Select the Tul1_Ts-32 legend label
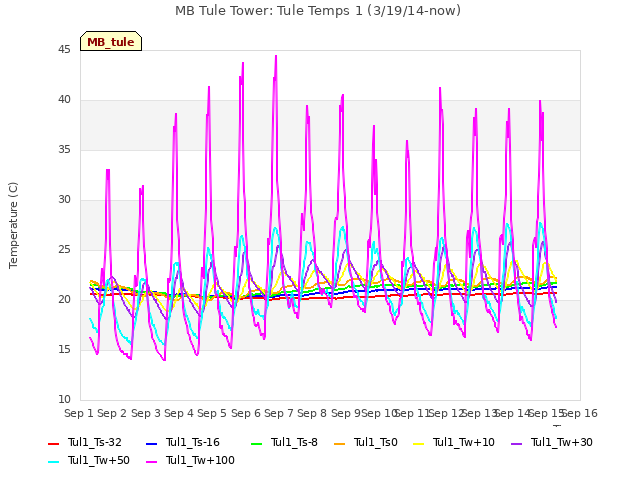This screenshot has width=640, height=480. pyautogui.click(x=94, y=442)
